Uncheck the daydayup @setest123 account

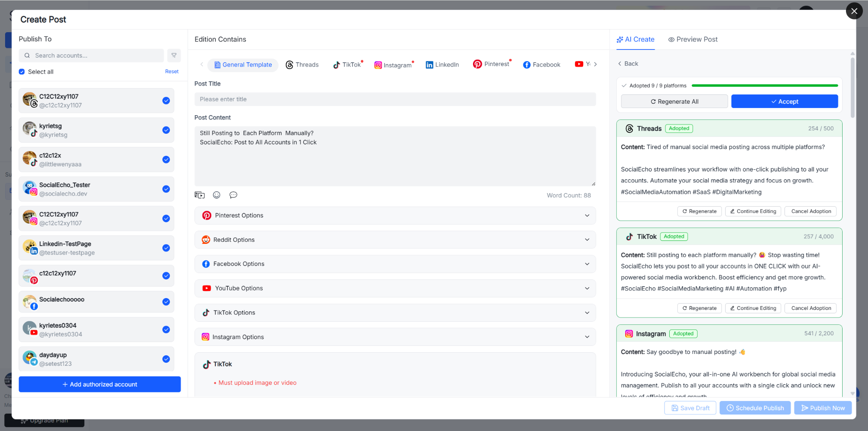pyautogui.click(x=166, y=359)
